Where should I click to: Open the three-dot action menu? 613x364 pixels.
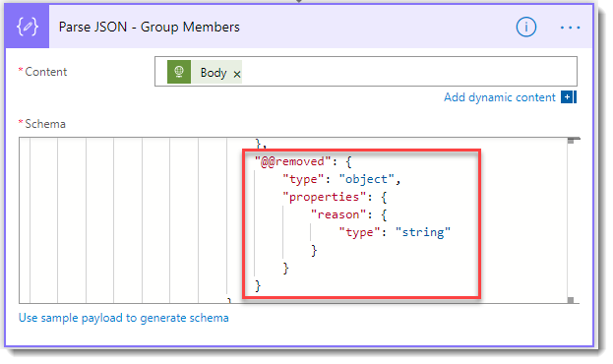tap(570, 28)
